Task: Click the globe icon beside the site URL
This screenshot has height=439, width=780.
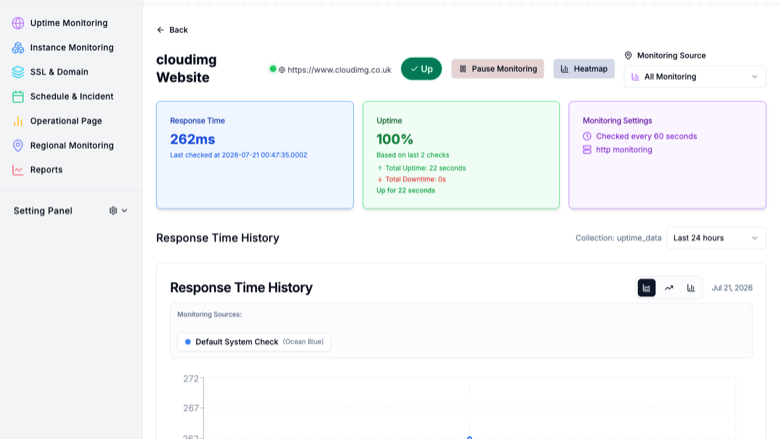Action: click(x=282, y=70)
